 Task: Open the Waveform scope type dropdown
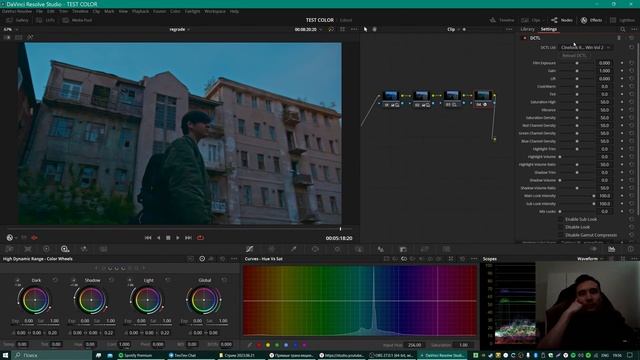590,259
